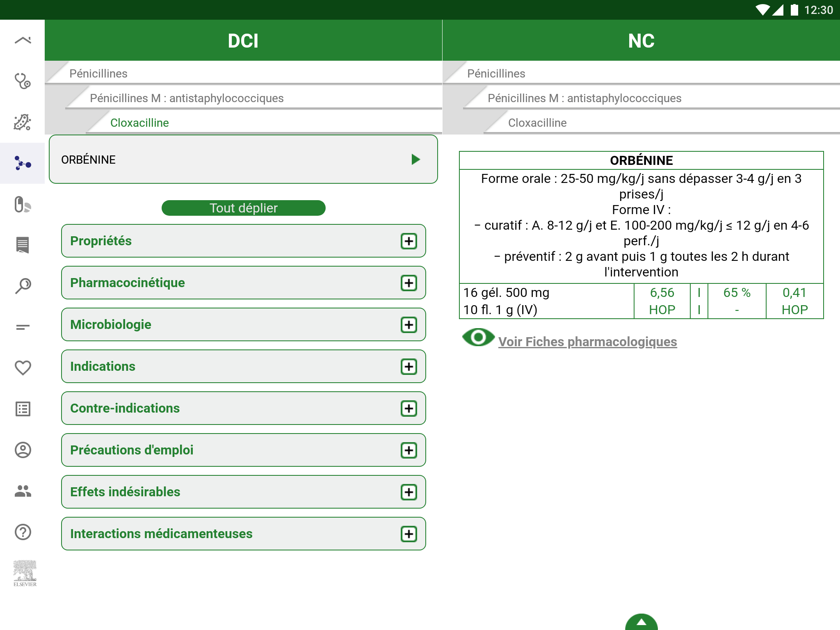The height and width of the screenshot is (630, 840).
Task: Open the ORBÉNINE arrow selector
Action: [x=415, y=159]
